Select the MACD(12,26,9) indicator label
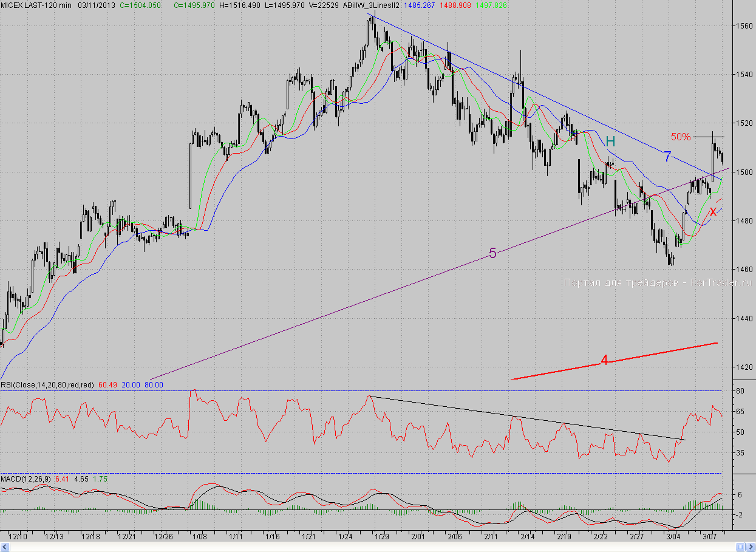The height and width of the screenshot is (552, 756). click(x=26, y=479)
